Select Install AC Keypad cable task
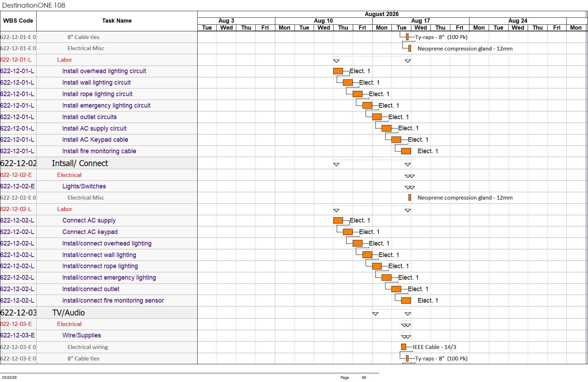The height and width of the screenshot is (382, 588). 95,140
